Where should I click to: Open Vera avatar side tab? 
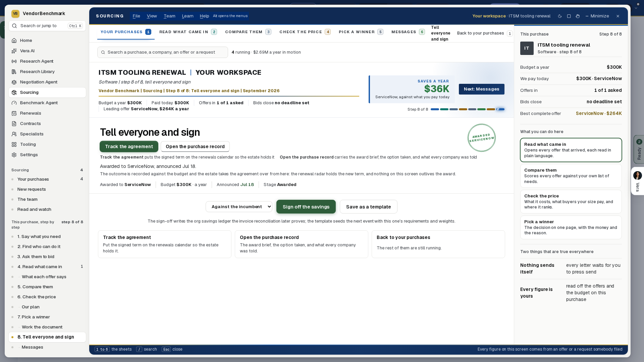(x=637, y=181)
